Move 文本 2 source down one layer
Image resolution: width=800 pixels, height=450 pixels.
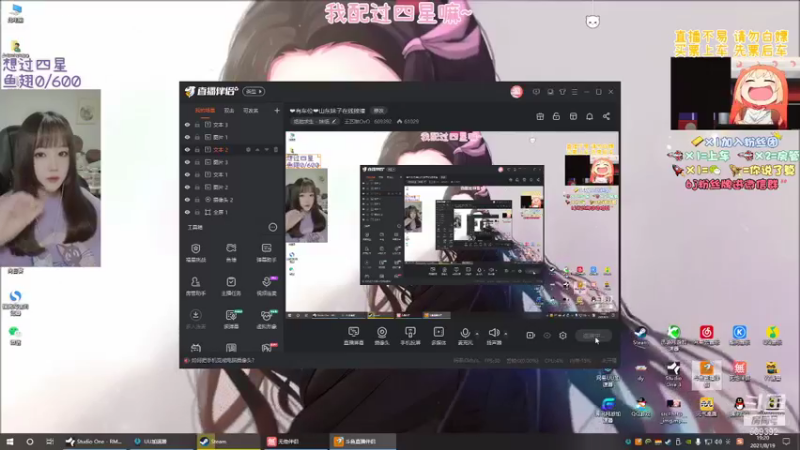266,150
